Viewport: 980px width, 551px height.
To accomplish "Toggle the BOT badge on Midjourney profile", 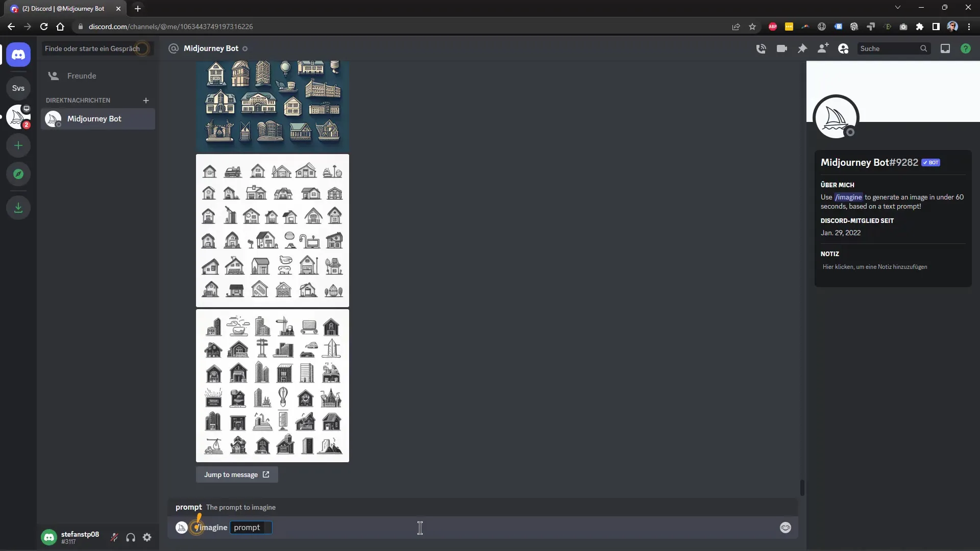I will (x=930, y=163).
